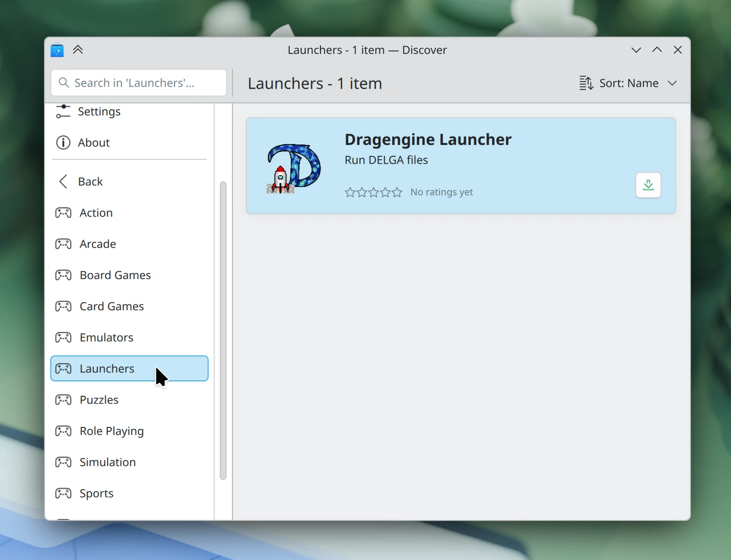Image resolution: width=731 pixels, height=560 pixels.
Task: Select the Simulation games category
Action: pos(107,462)
